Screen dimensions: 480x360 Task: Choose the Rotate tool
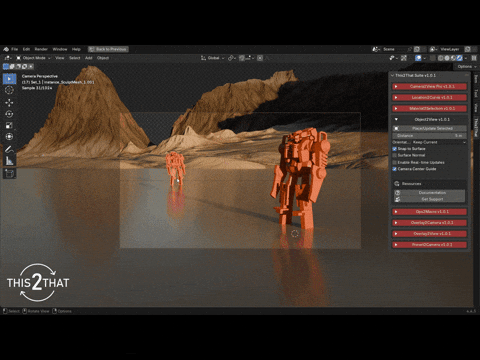click(x=9, y=114)
